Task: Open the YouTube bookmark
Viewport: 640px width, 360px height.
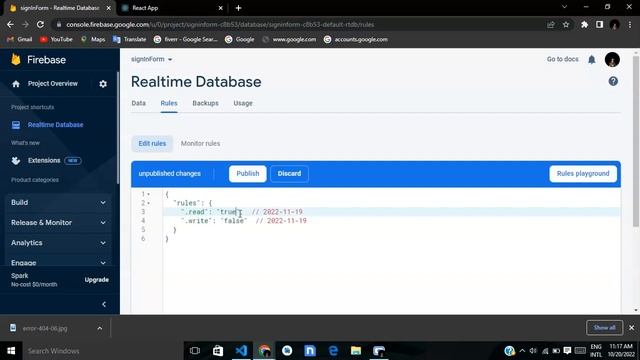Action: (x=56, y=40)
